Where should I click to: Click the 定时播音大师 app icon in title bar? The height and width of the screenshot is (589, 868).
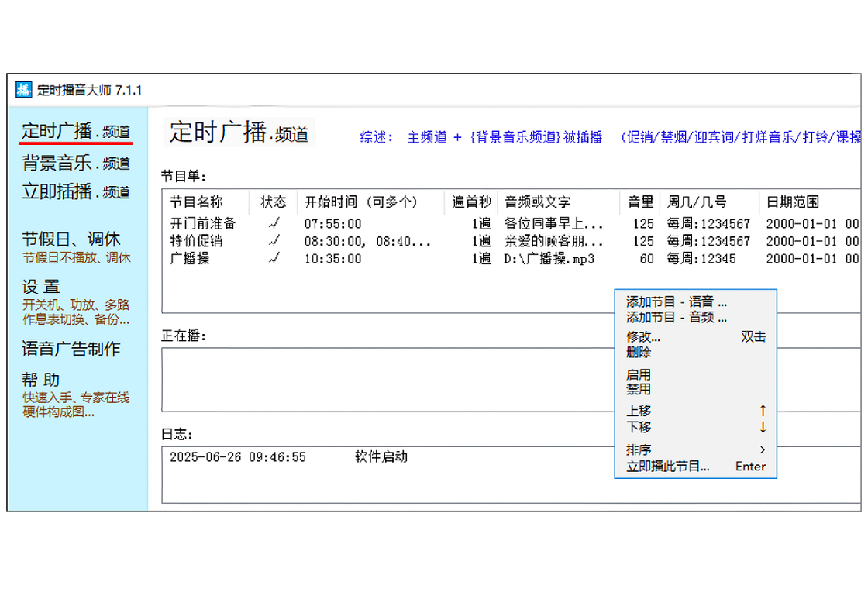click(x=24, y=90)
